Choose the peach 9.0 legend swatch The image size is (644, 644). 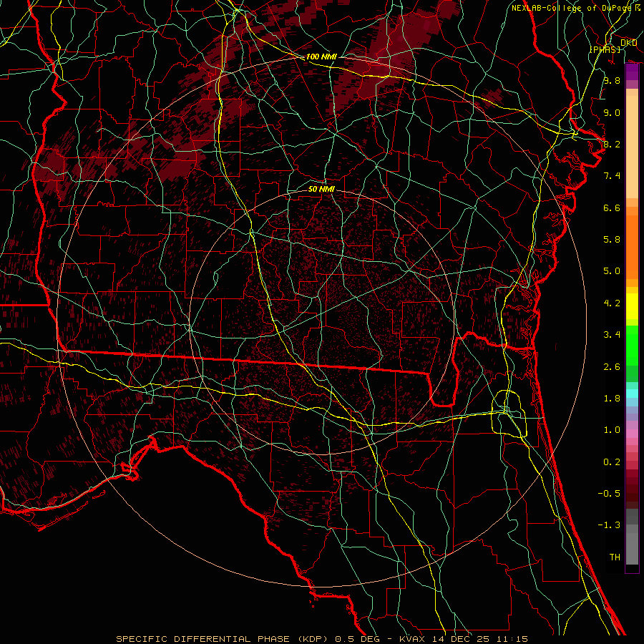[632, 112]
